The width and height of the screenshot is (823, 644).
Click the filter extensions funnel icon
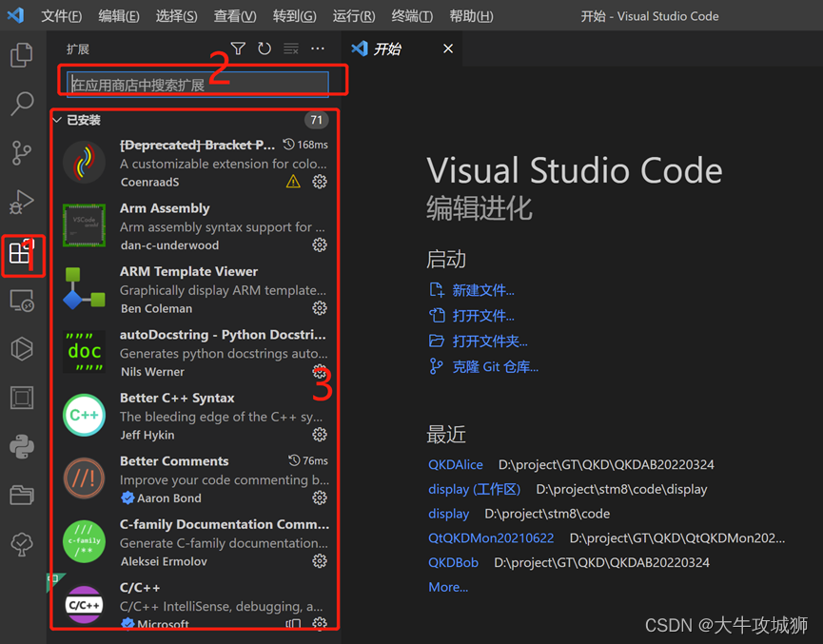(x=238, y=49)
